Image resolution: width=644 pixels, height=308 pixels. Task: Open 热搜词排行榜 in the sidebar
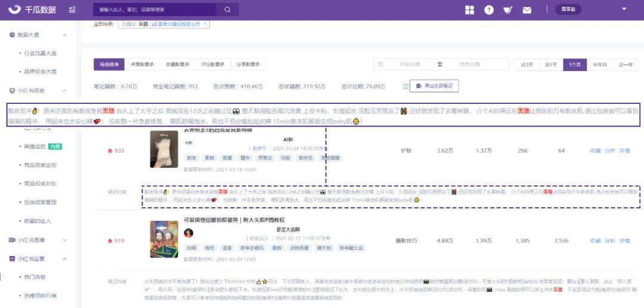41,295
